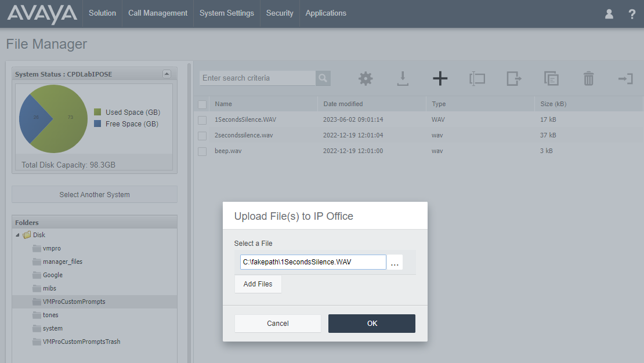Screen dimensions: 644x363
Task: Collapse the System Status panel arrow
Action: pos(167,74)
